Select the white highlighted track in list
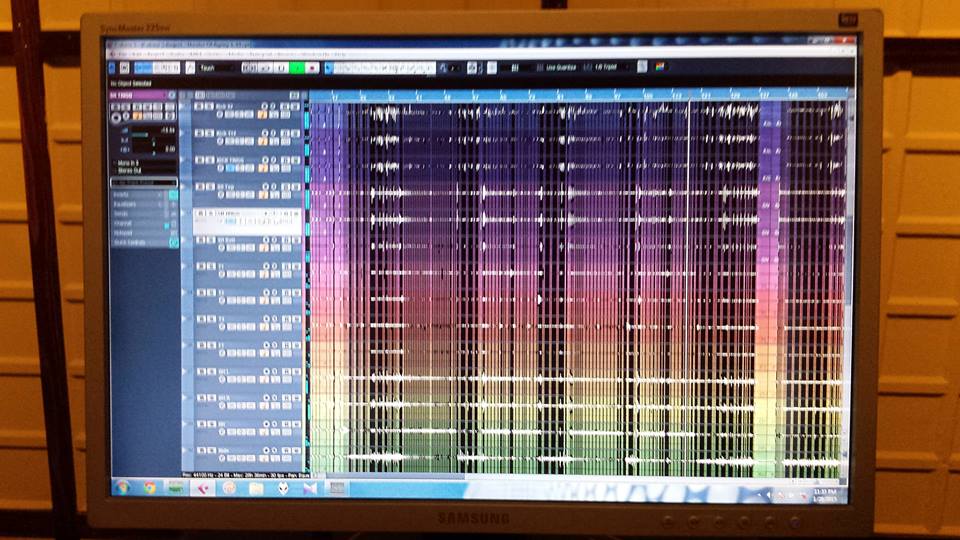The image size is (960, 540). [248, 220]
